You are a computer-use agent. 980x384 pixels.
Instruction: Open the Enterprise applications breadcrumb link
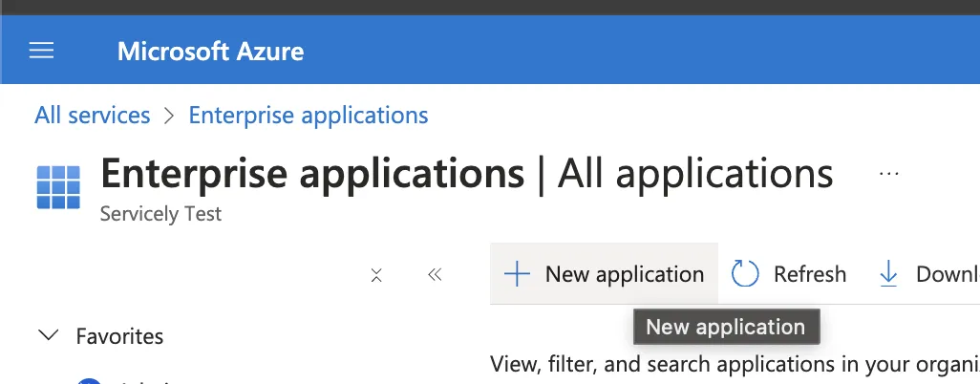tap(309, 115)
